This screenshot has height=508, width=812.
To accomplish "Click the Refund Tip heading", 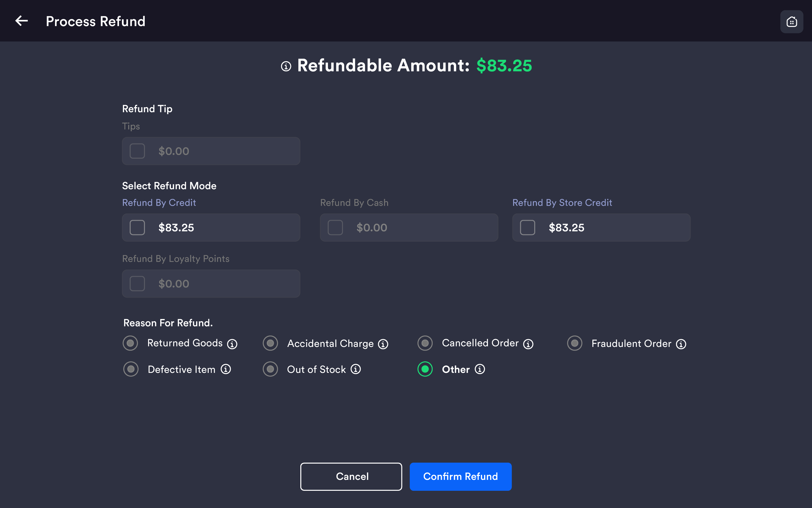I will (x=147, y=109).
